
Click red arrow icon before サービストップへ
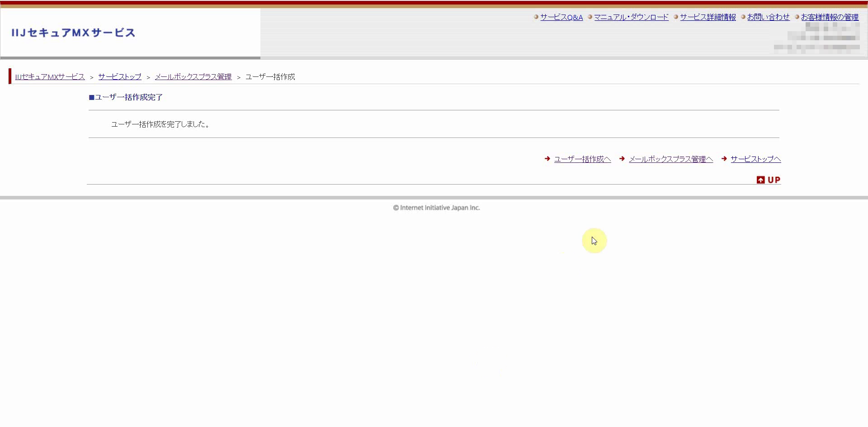[x=724, y=159]
